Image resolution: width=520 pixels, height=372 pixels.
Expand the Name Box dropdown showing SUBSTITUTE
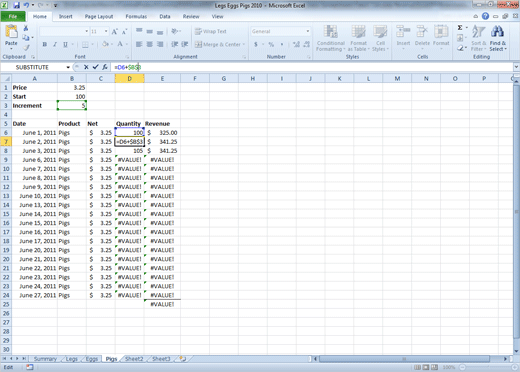68,67
